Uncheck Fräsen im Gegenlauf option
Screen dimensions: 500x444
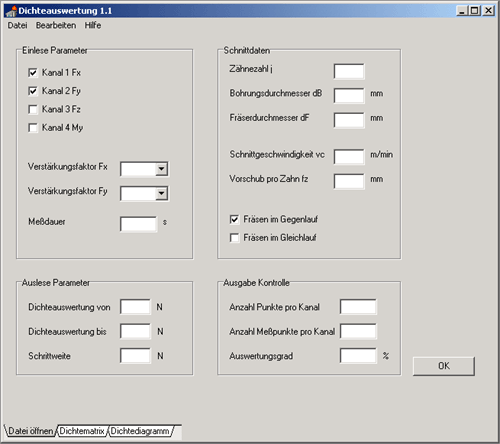234,219
